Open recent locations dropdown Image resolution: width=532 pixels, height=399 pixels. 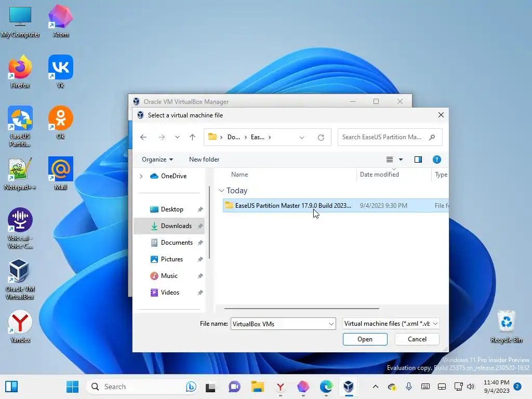(x=177, y=137)
